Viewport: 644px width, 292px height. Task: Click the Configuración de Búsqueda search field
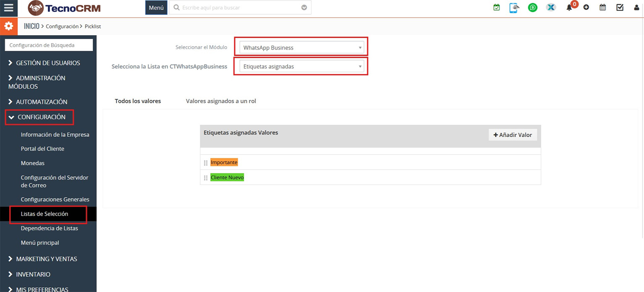[49, 45]
